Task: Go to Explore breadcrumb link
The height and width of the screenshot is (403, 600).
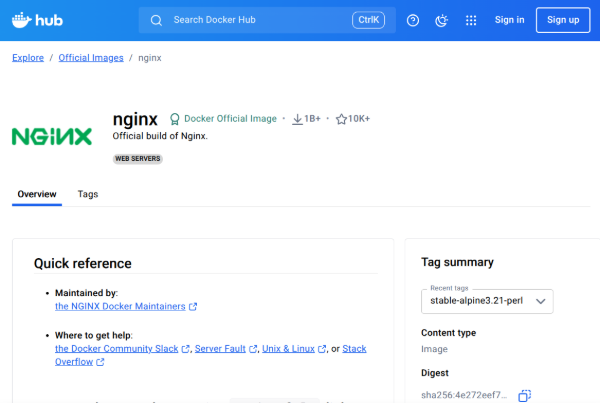Action: 28,58
